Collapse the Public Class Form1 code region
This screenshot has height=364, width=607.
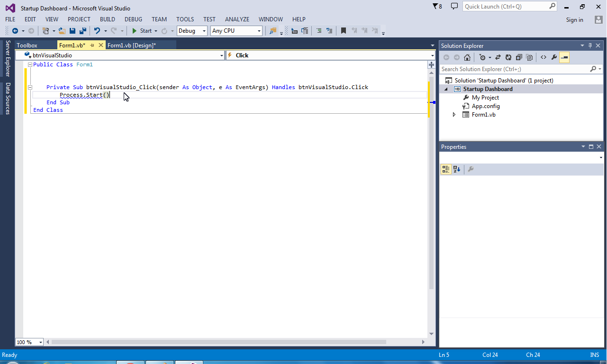[30, 64]
